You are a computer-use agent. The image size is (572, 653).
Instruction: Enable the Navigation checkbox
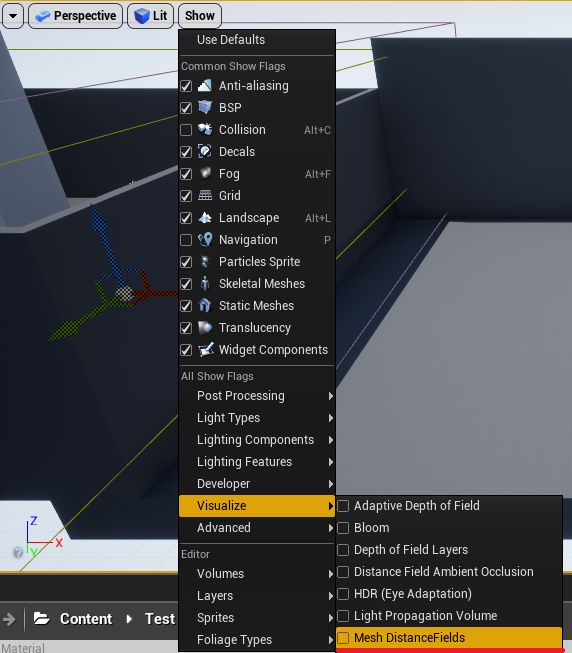pos(186,240)
